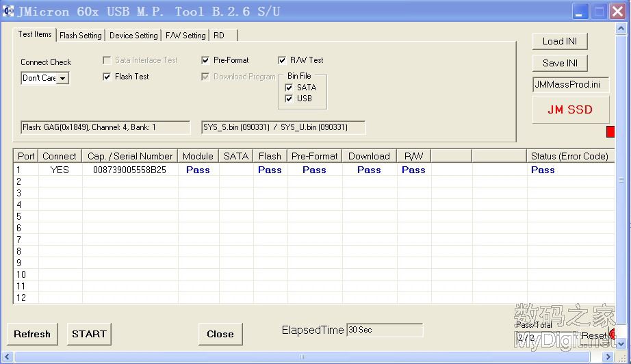The width and height of the screenshot is (631, 364).
Task: Select port row 9
Action: 314,263
